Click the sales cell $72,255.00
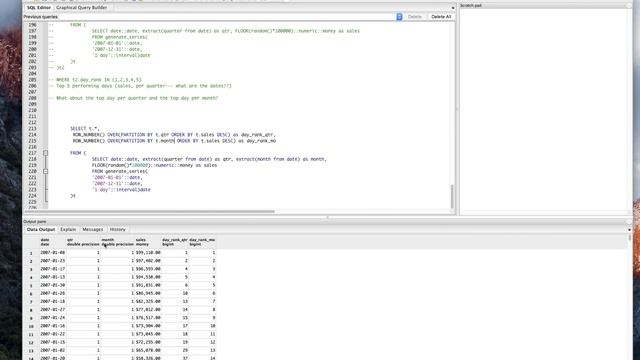Screen dimensions: 640x360 point(148,342)
